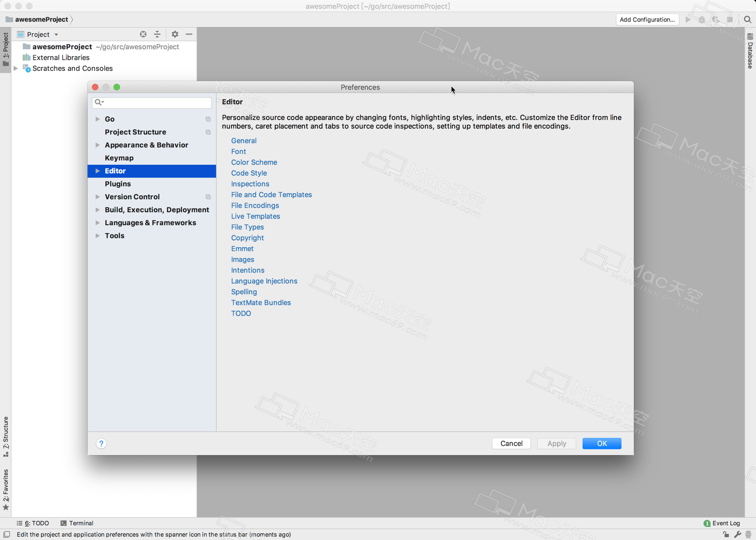This screenshot has width=756, height=540.
Task: Expand Build, Execution, Deployment arrow
Action: click(x=98, y=210)
